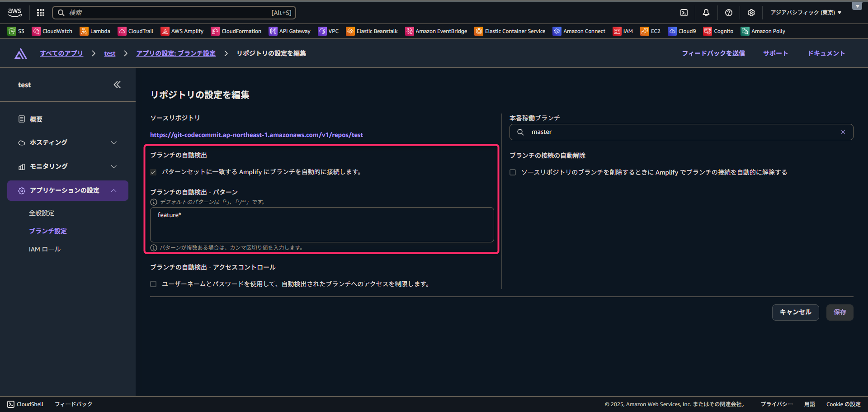Enable automatic branch disconnection checkbox
This screenshot has width=868, height=412.
pyautogui.click(x=513, y=172)
